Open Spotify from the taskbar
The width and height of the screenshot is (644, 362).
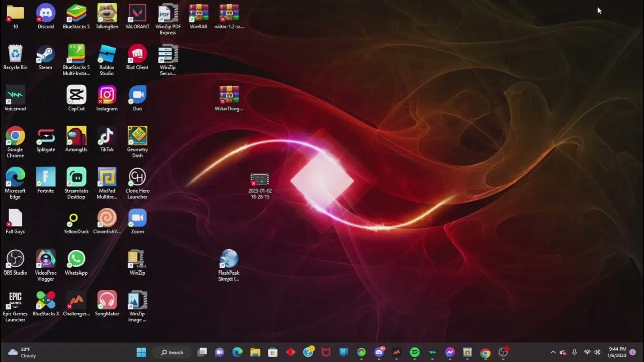coord(415,352)
